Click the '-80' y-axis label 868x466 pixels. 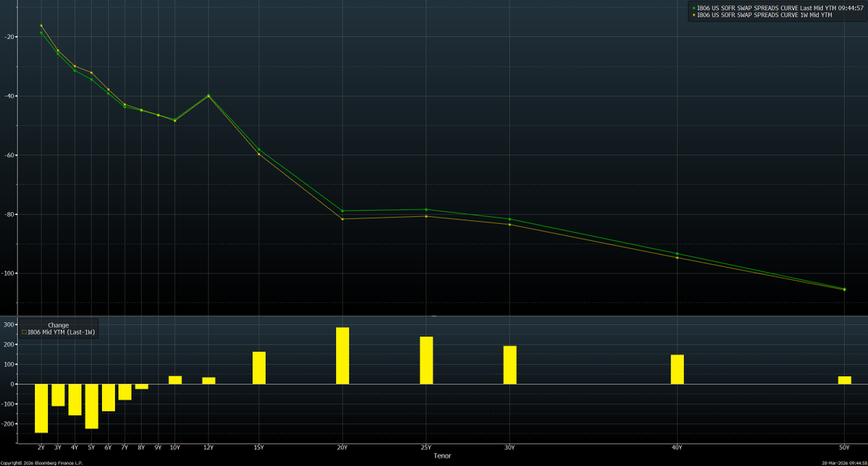coord(9,215)
